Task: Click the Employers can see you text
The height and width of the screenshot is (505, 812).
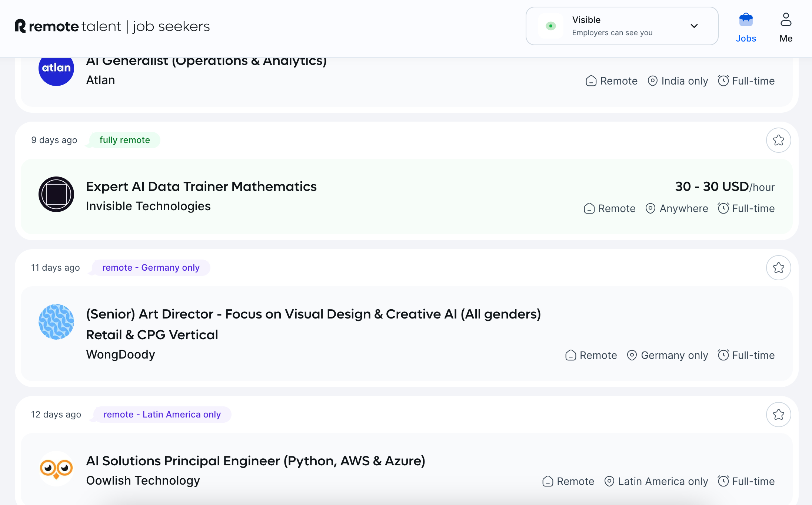Action: [x=612, y=33]
